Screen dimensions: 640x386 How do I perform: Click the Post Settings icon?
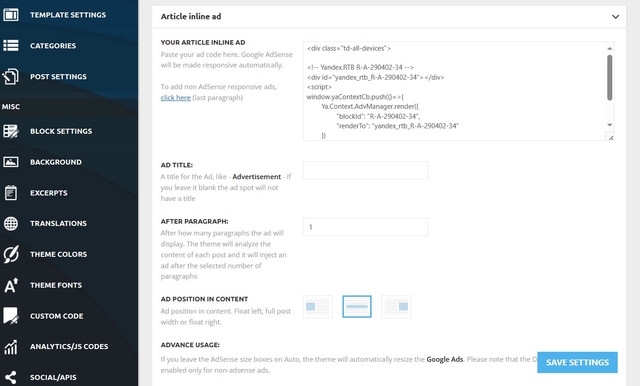point(11,76)
